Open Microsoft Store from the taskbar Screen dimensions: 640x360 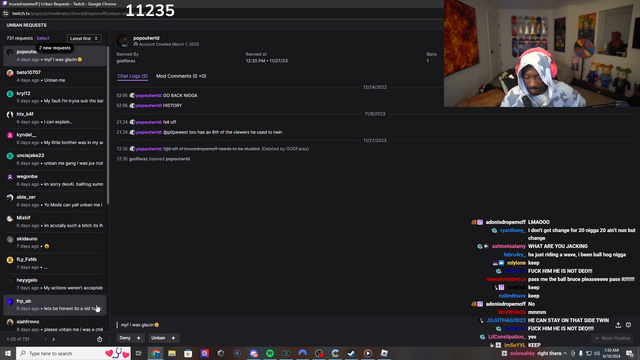[x=188, y=353]
